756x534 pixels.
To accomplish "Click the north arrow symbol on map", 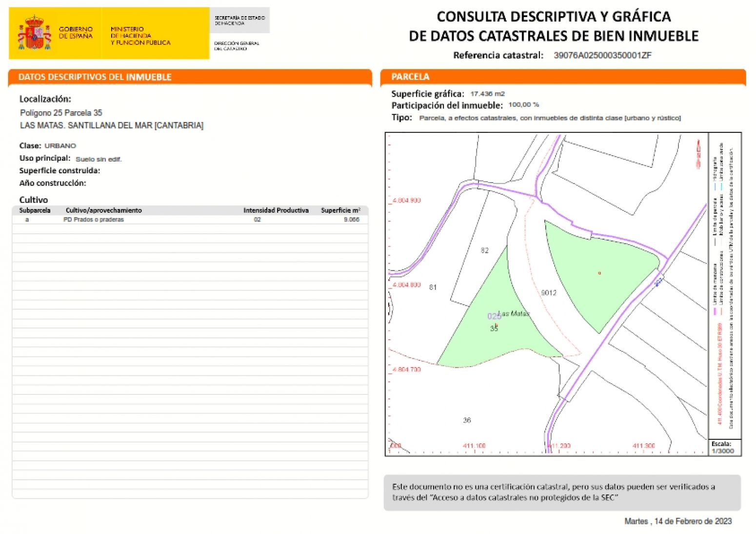I will [698, 154].
